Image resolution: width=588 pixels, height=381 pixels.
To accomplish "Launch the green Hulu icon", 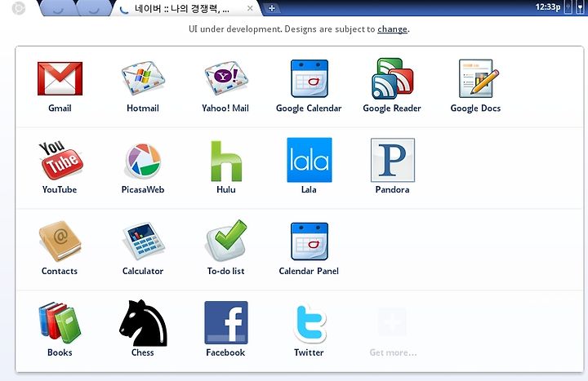I will pyautogui.click(x=226, y=161).
